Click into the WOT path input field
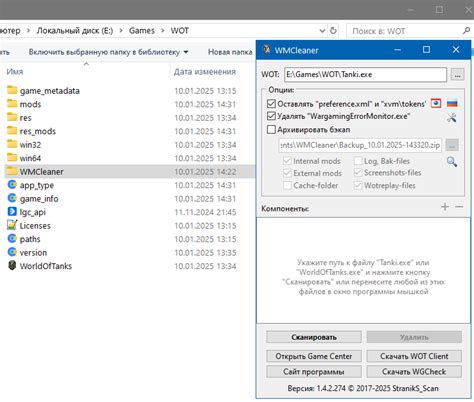The height and width of the screenshot is (402, 474). 365,75
